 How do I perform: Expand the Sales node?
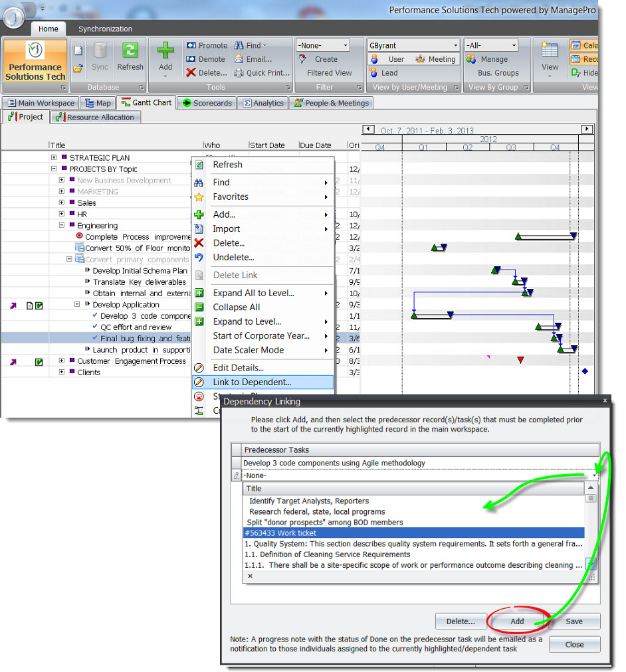62,203
